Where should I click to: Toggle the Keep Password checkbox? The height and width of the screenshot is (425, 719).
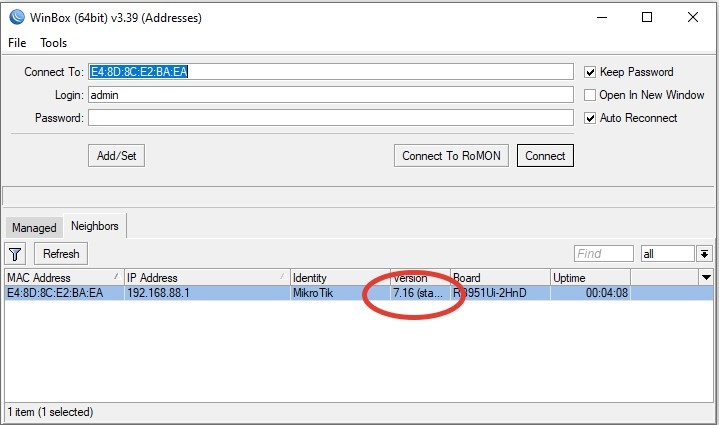590,72
